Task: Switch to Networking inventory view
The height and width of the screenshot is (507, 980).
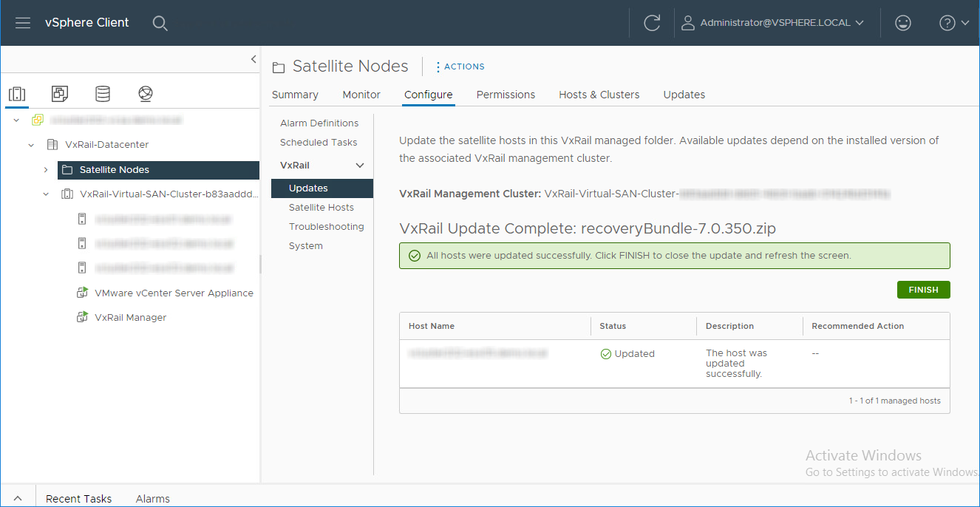Action: (x=146, y=94)
